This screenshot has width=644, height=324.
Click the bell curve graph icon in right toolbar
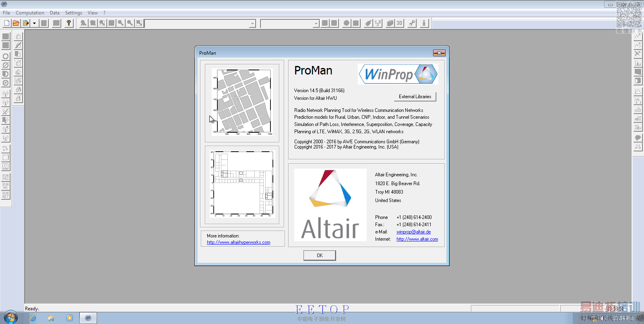(638, 91)
